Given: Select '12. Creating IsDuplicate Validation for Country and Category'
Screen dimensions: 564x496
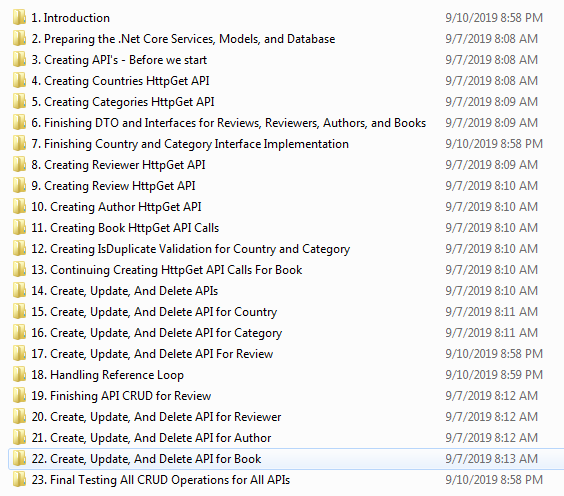Looking at the screenshot, I should point(191,249).
